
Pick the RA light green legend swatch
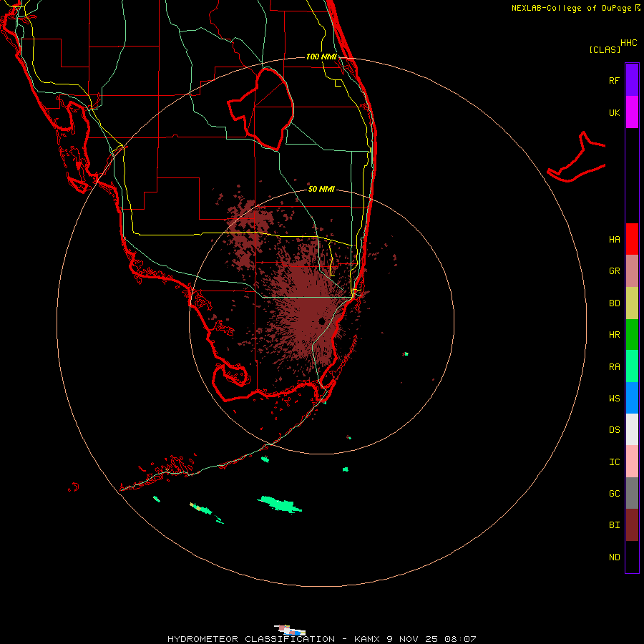point(632,366)
